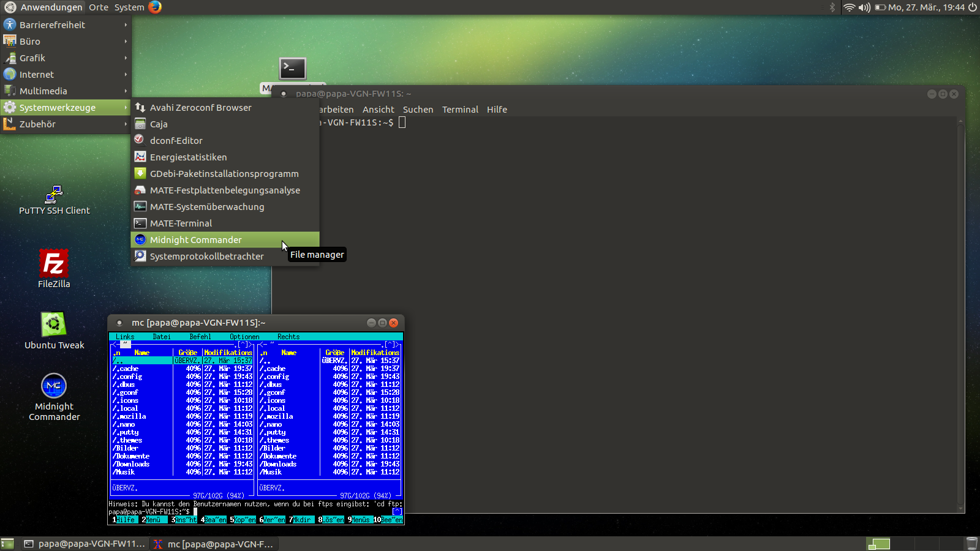Choose Midnight Commander in the Systemwerkzeuge submenu
The width and height of the screenshot is (980, 551).
pyautogui.click(x=225, y=239)
